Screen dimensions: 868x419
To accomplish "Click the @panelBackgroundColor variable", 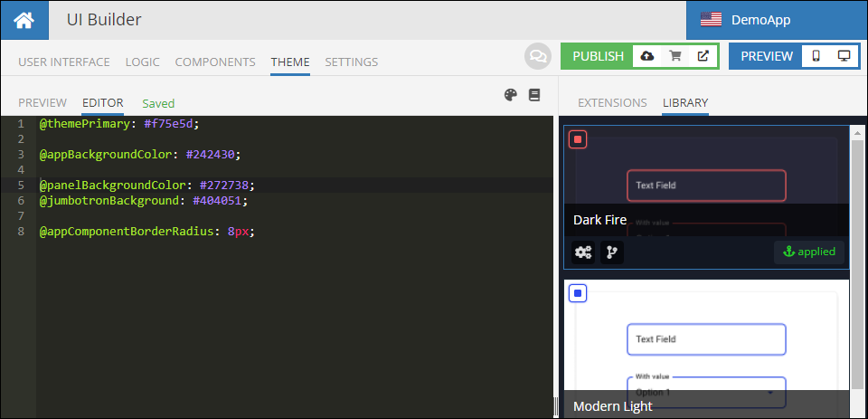I will point(112,185).
